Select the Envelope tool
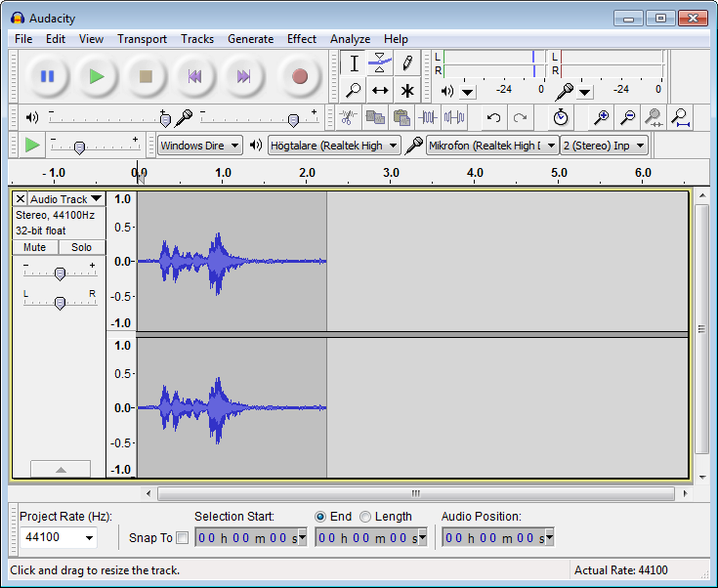Screen dimensions: 718x588 click(380, 63)
